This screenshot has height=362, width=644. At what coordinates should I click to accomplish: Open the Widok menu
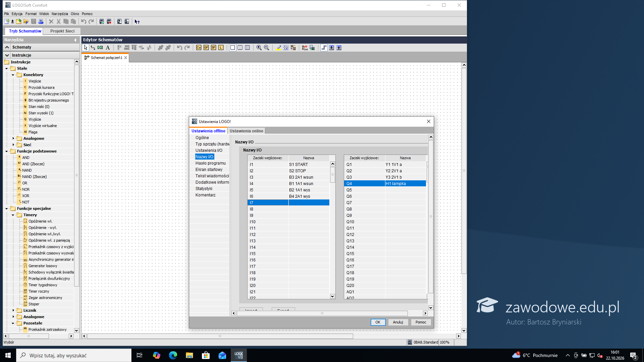pos(44,14)
